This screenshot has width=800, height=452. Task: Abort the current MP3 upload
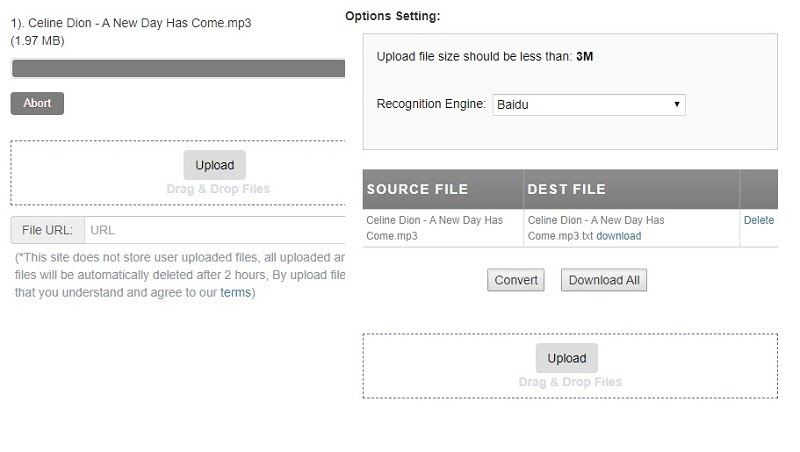[x=37, y=103]
